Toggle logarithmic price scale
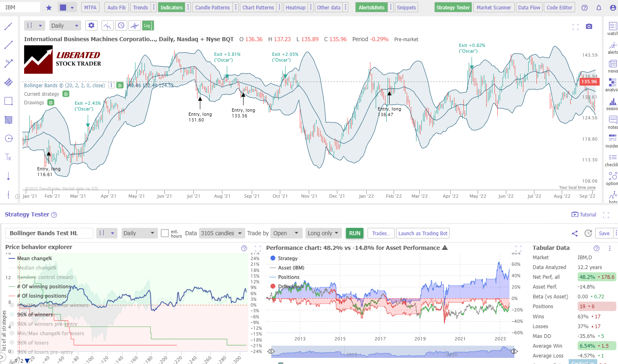This screenshot has height=364, width=618. click(148, 25)
